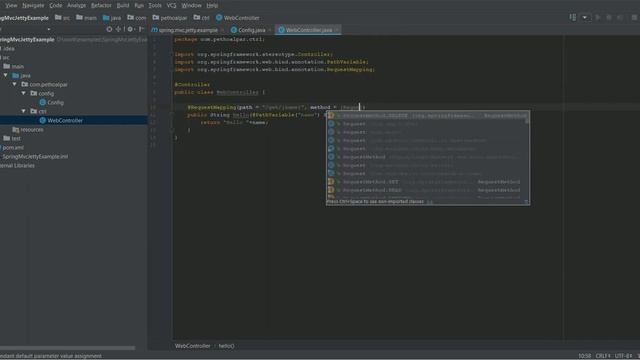Image resolution: width=640 pixels, height=360 pixels.
Task: Open the Analyze menu
Action: 76,5
